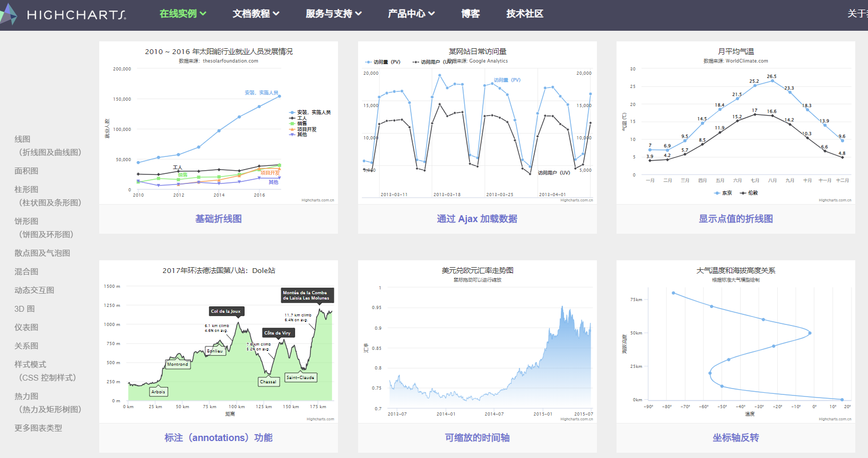The image size is (868, 458).
Task: Click the 月平均气温 chart thumbnail
Action: click(736, 123)
